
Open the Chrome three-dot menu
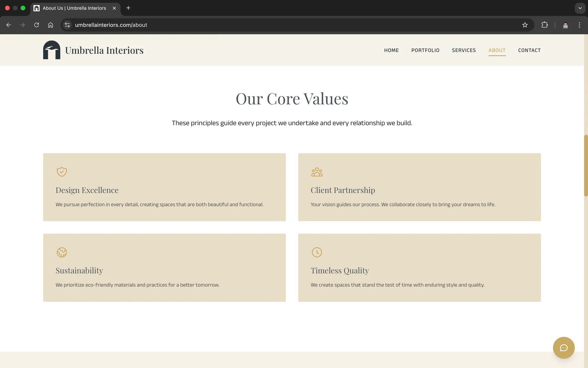[579, 25]
